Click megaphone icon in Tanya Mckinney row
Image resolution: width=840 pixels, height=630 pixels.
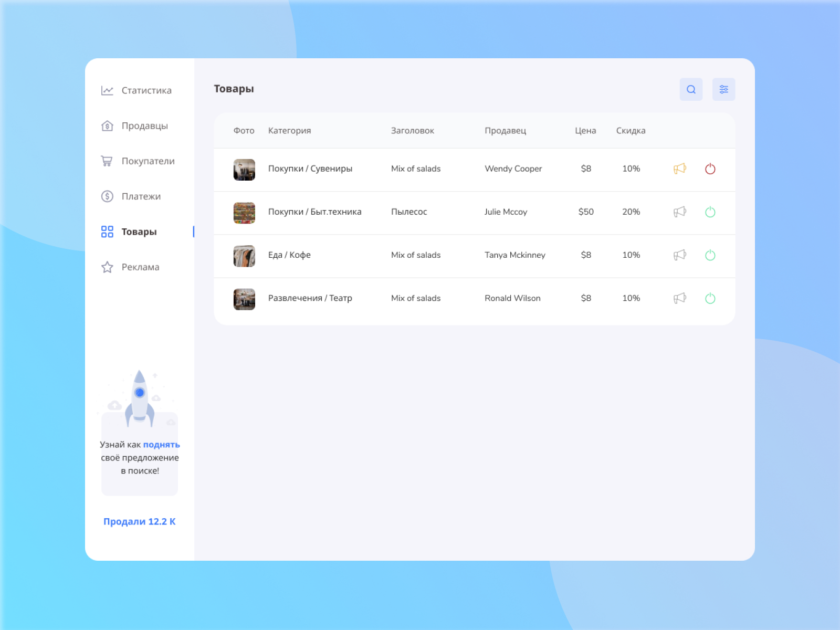click(680, 255)
